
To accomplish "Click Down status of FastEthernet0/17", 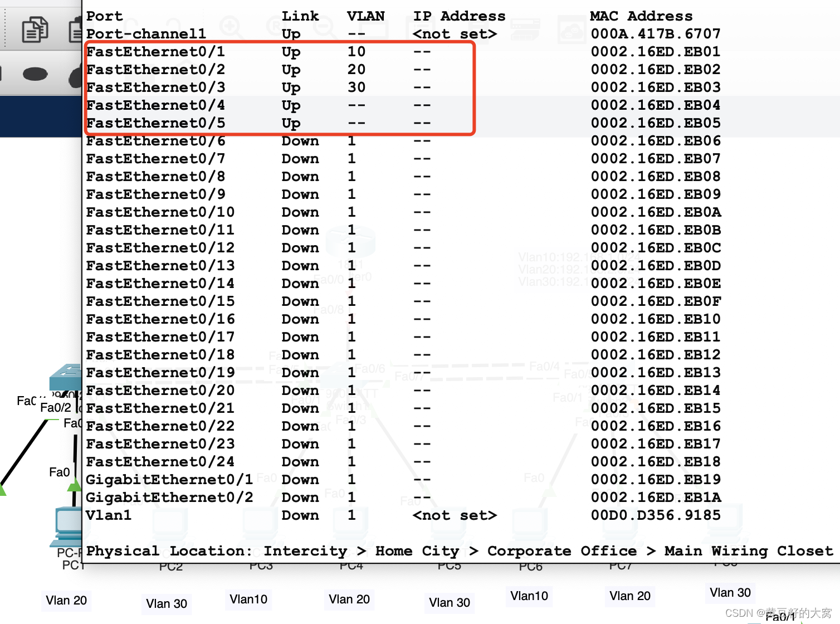I will point(300,337).
